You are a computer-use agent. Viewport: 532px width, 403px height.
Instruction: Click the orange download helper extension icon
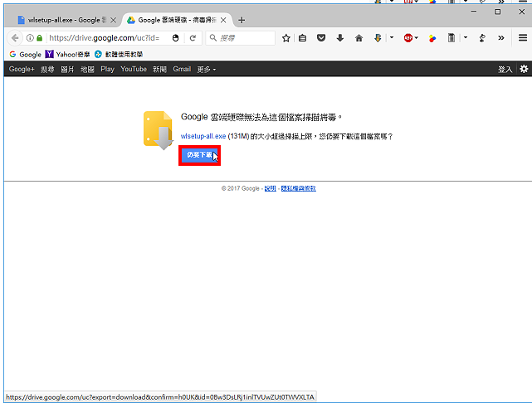[378, 38]
